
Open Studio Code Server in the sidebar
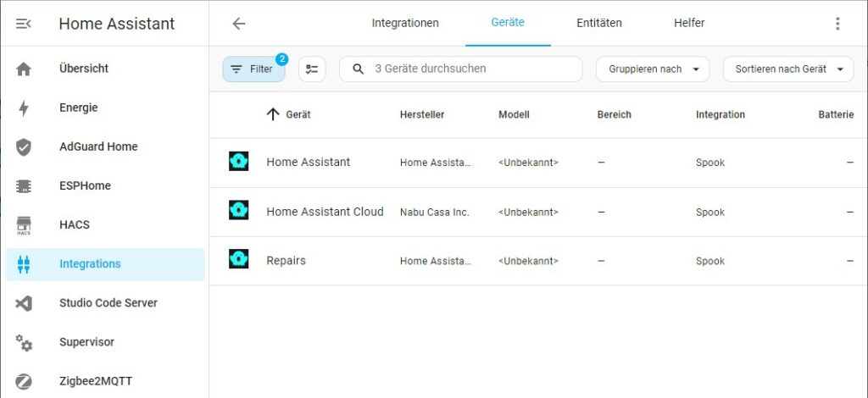pos(105,303)
